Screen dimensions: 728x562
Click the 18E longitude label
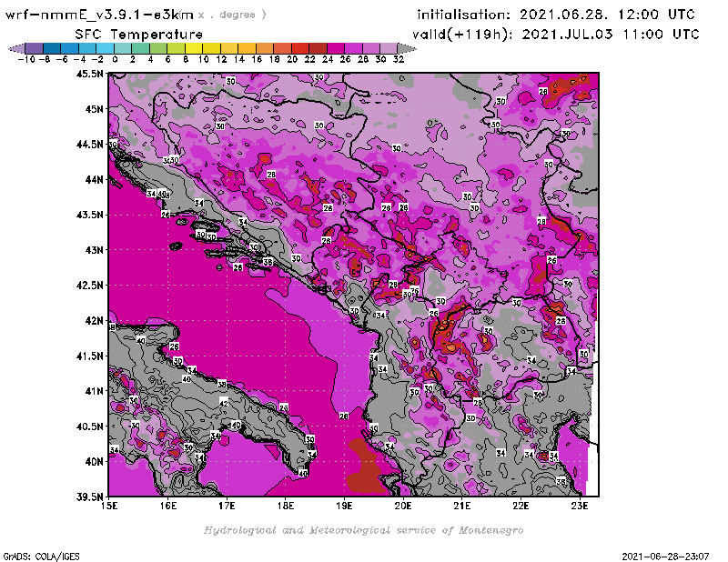[x=286, y=506]
